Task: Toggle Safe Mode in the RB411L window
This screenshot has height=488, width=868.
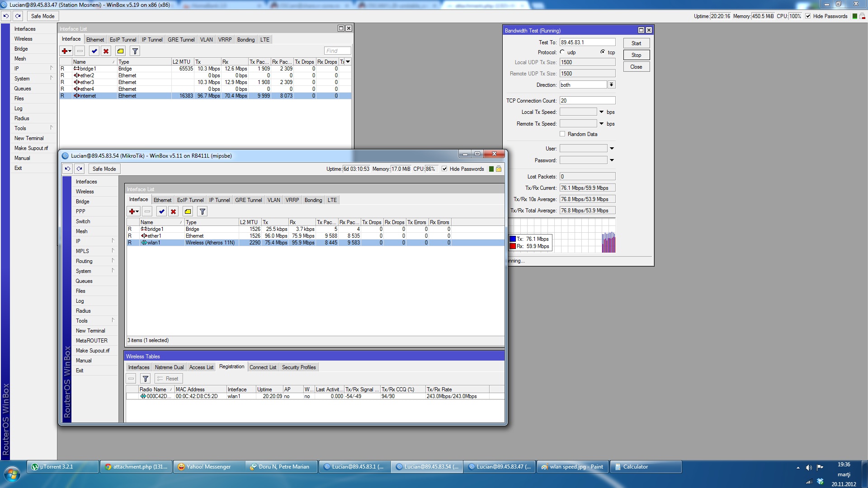Action: click(104, 169)
